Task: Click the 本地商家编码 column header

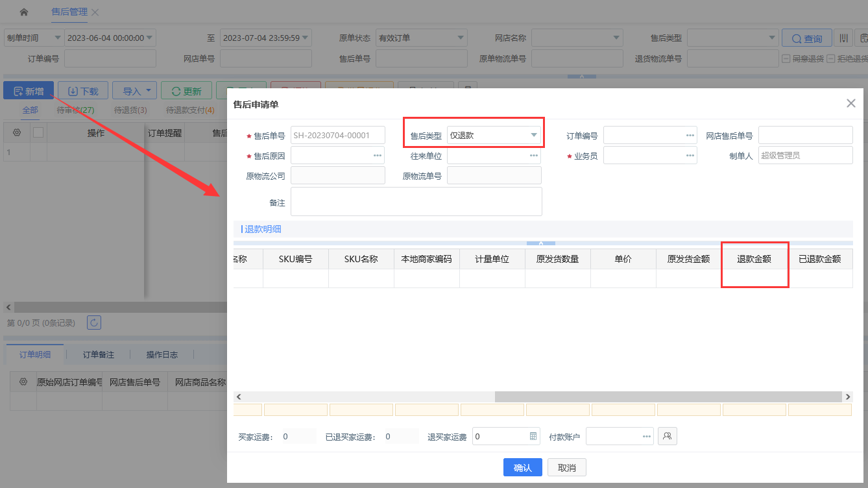Action: point(427,259)
